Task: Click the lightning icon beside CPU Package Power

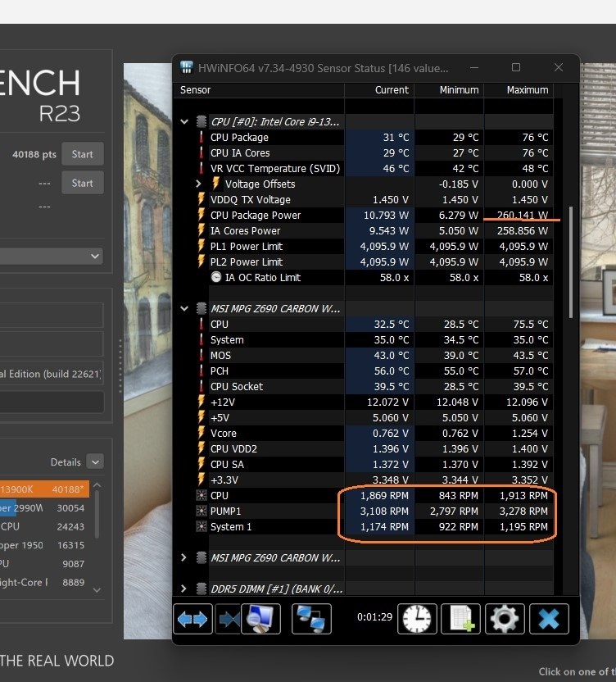Action: point(201,215)
